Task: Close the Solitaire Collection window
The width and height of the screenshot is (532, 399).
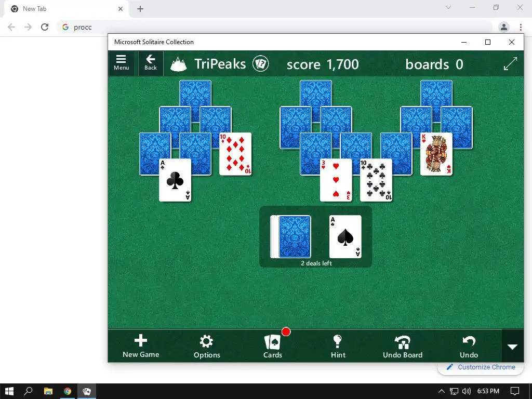Action: (512, 42)
